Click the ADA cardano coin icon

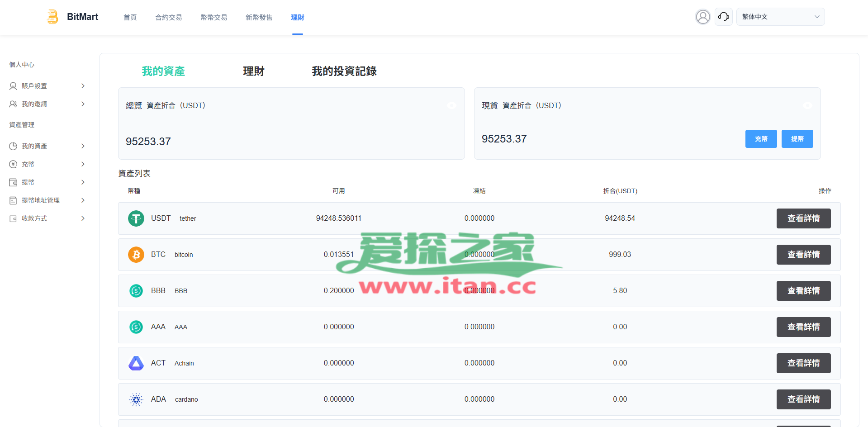click(x=136, y=399)
